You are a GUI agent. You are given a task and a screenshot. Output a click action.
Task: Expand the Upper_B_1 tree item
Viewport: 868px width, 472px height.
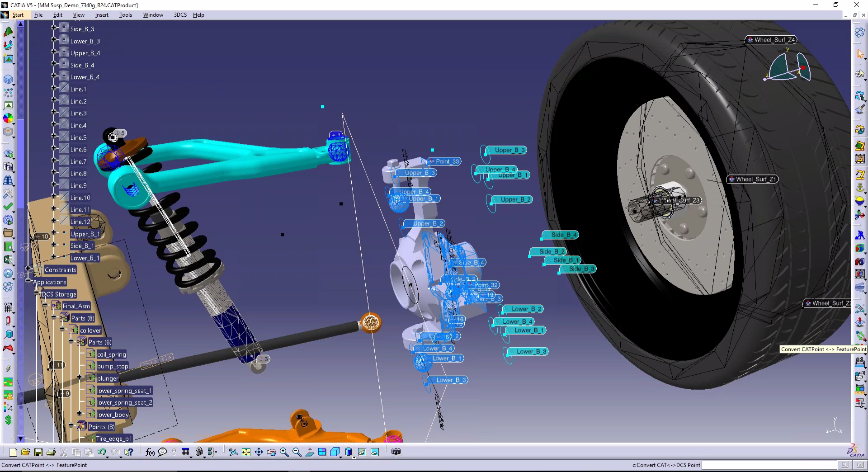pyautogui.click(x=54, y=233)
